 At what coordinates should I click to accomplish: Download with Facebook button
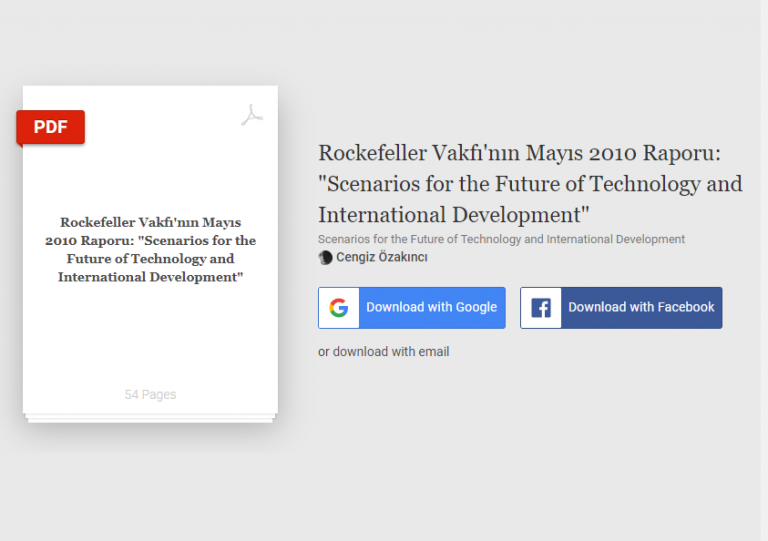[621, 307]
